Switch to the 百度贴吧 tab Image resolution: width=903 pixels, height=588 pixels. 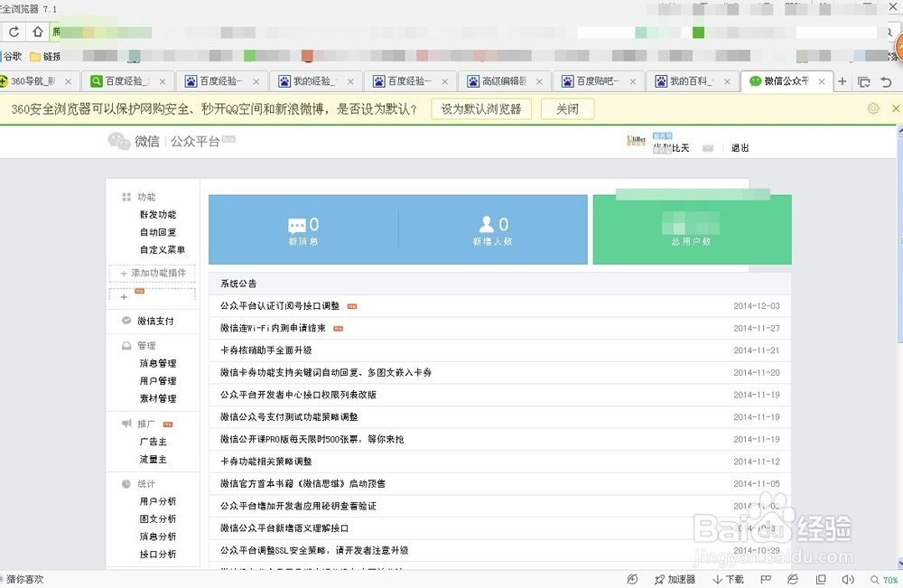coord(599,81)
